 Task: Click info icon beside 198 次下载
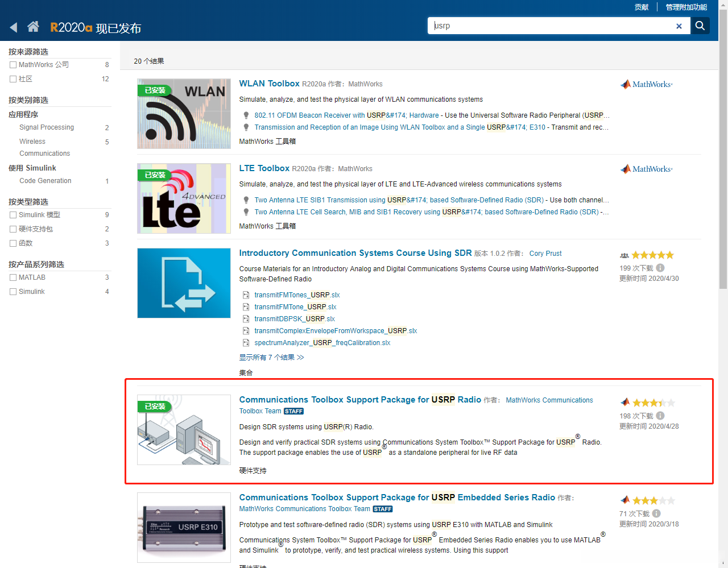click(x=660, y=416)
